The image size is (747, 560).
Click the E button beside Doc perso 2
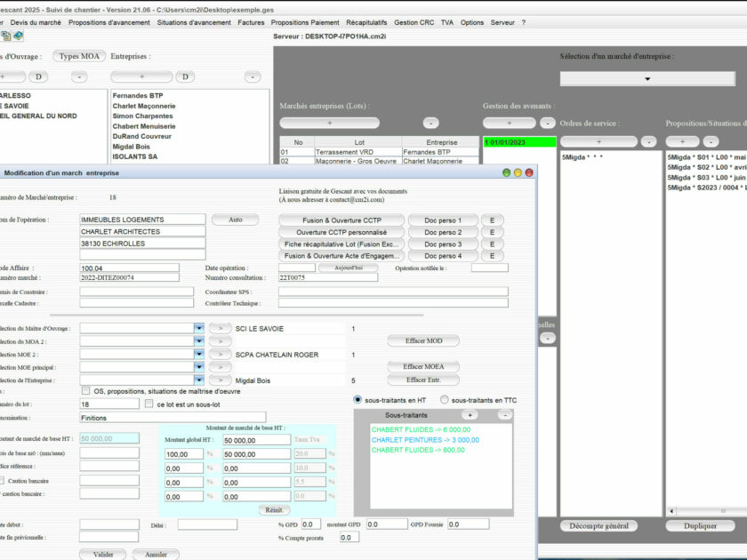click(x=492, y=232)
